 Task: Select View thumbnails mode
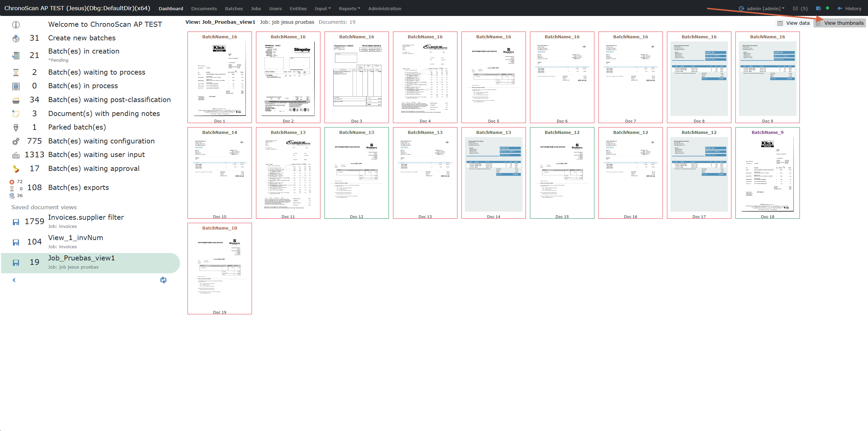840,23
